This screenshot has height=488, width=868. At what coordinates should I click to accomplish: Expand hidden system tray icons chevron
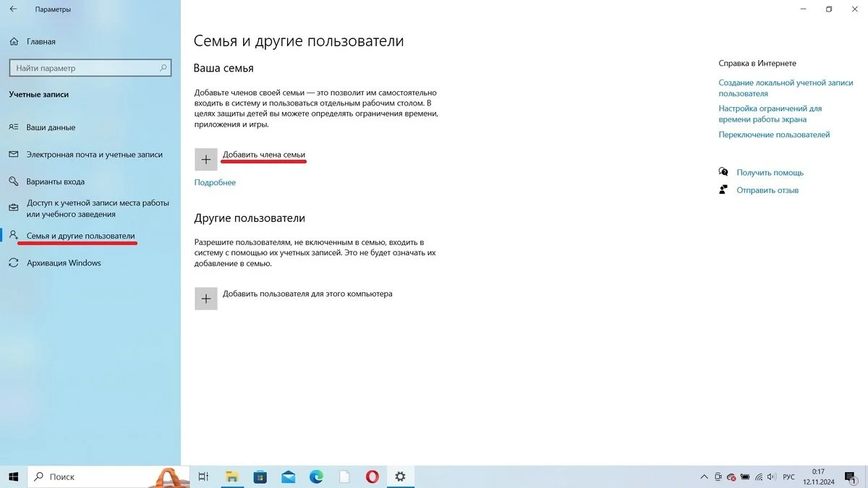point(704,477)
